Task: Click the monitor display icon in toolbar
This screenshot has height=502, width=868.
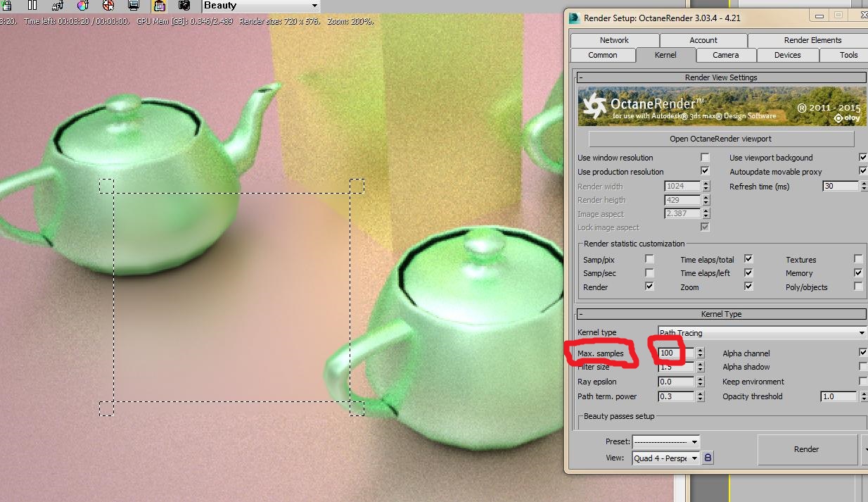Action: [133, 5]
